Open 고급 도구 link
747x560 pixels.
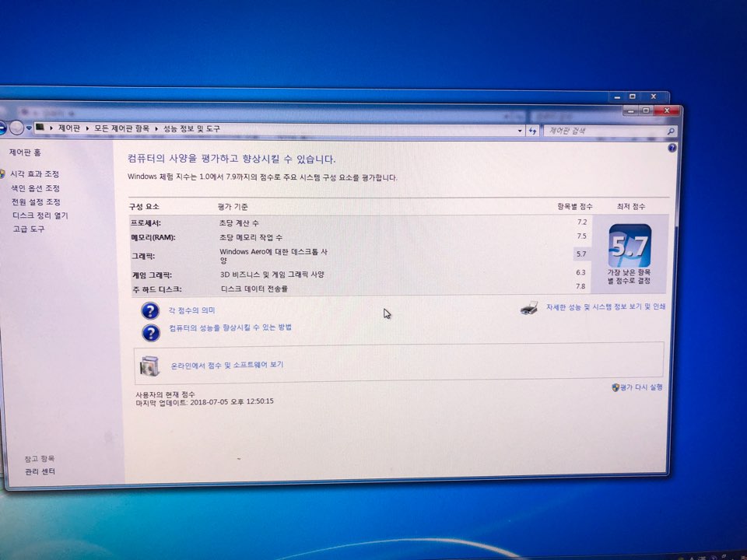pyautogui.click(x=29, y=229)
